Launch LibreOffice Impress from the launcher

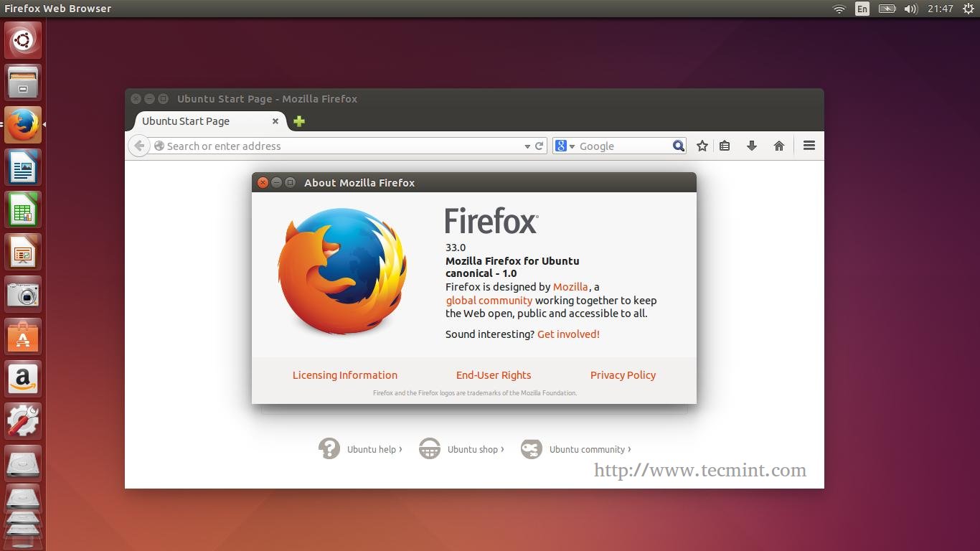click(23, 252)
